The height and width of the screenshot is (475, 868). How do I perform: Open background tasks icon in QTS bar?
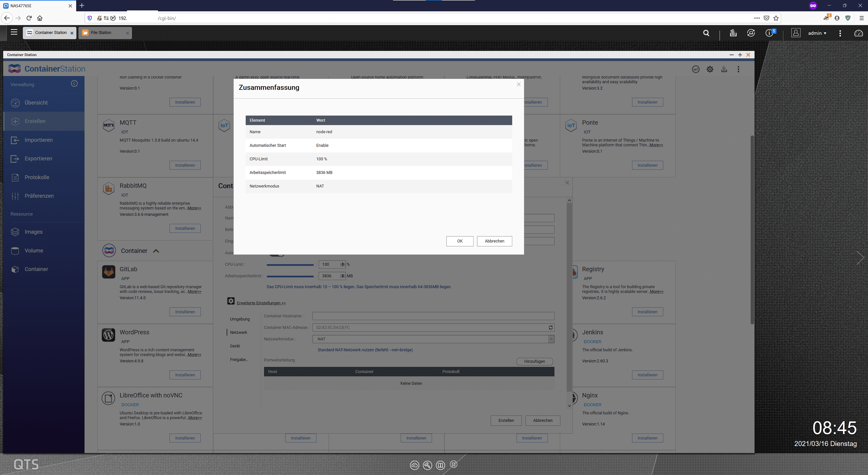tap(733, 33)
